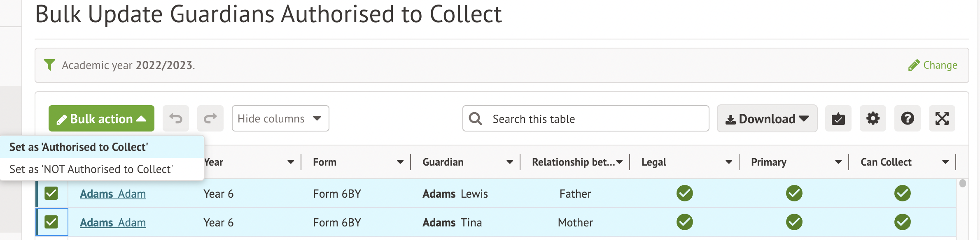
Task: Click the calendar check icon button
Action: coord(838,119)
